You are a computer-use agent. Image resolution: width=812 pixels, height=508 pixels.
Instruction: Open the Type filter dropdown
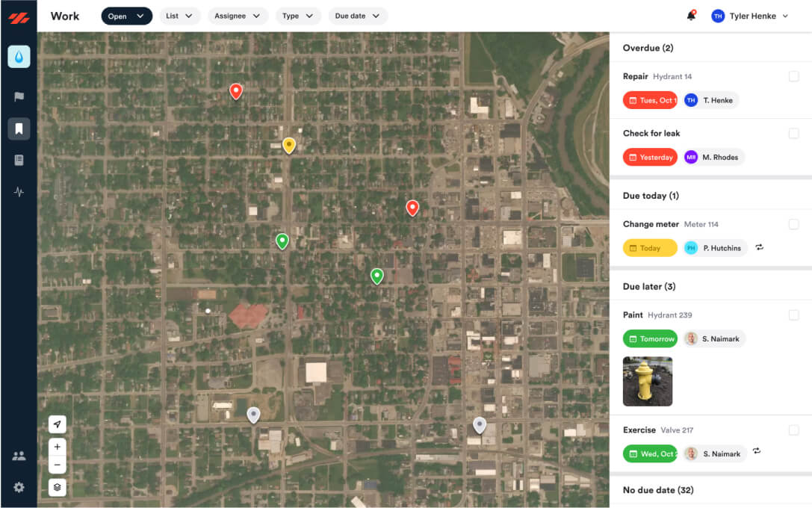[x=298, y=15]
